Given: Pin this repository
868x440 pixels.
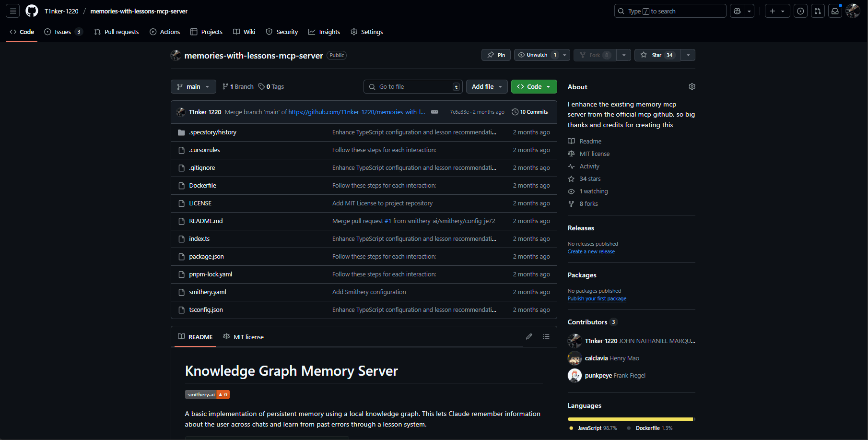Looking at the screenshot, I should pyautogui.click(x=496, y=55).
